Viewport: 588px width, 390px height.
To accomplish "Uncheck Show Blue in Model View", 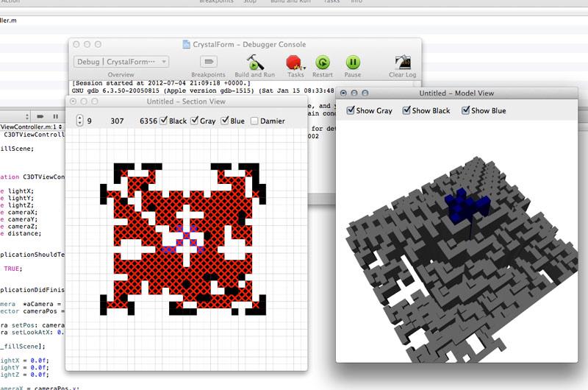I will tap(465, 111).
